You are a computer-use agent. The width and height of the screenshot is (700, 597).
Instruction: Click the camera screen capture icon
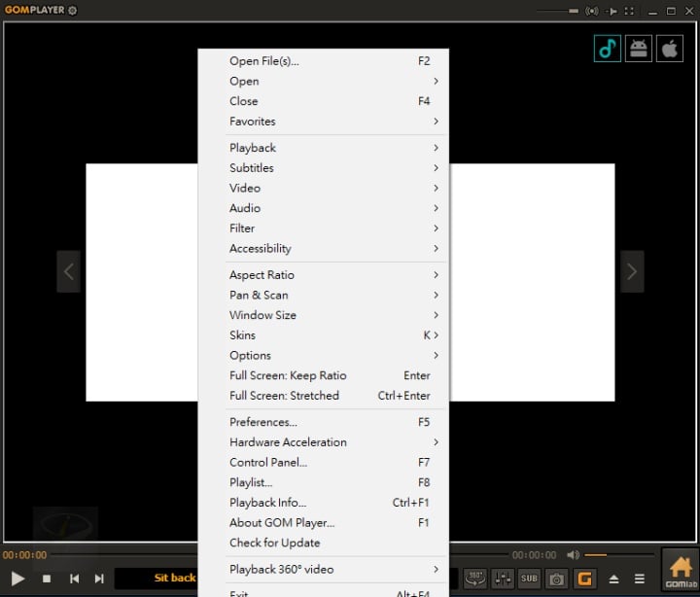556,579
